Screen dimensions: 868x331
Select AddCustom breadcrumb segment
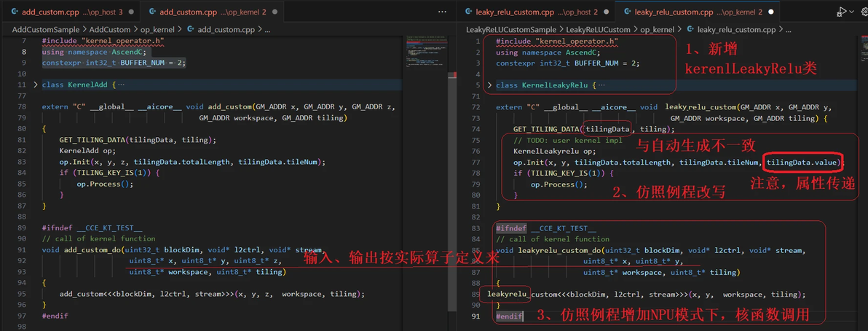(x=111, y=29)
